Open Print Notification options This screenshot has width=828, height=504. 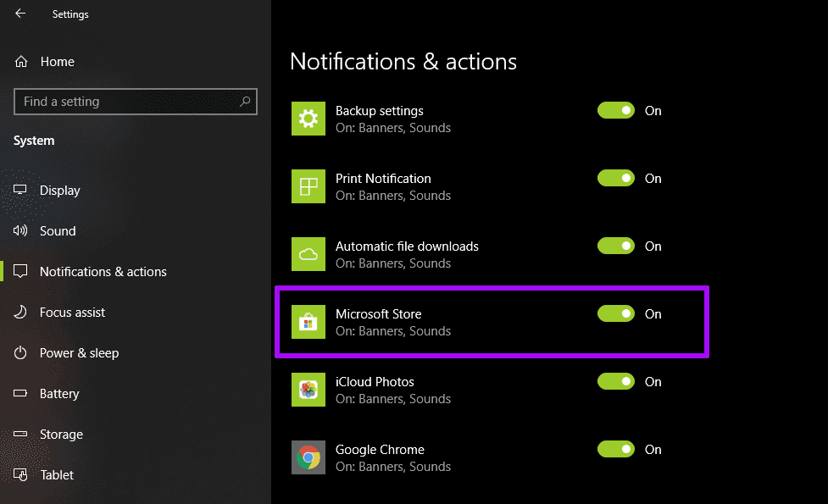[383, 179]
